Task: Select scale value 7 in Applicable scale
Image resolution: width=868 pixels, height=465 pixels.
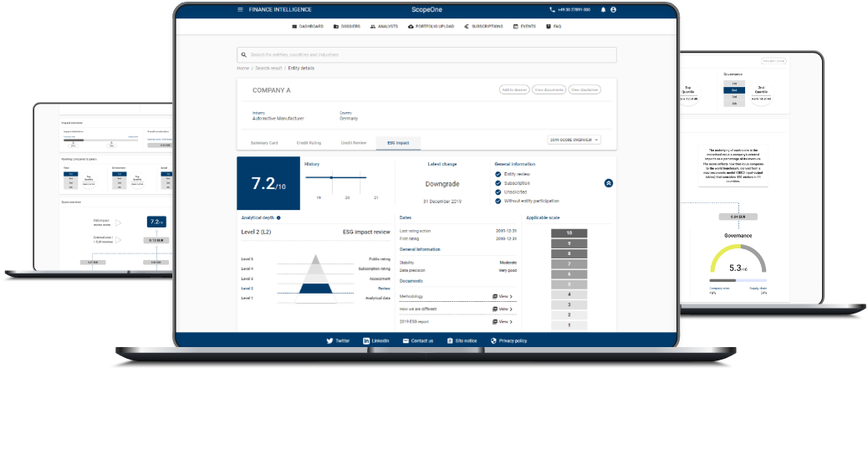Action: point(569,264)
